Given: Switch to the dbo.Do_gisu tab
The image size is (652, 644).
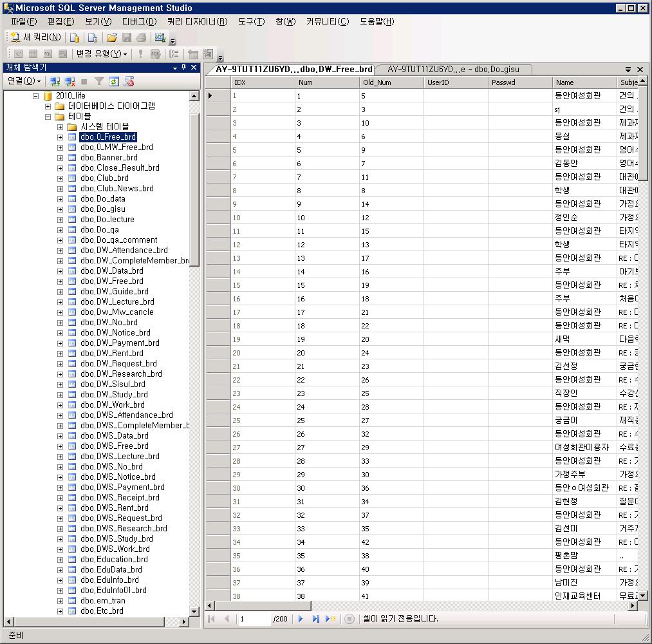Looking at the screenshot, I should (453, 69).
